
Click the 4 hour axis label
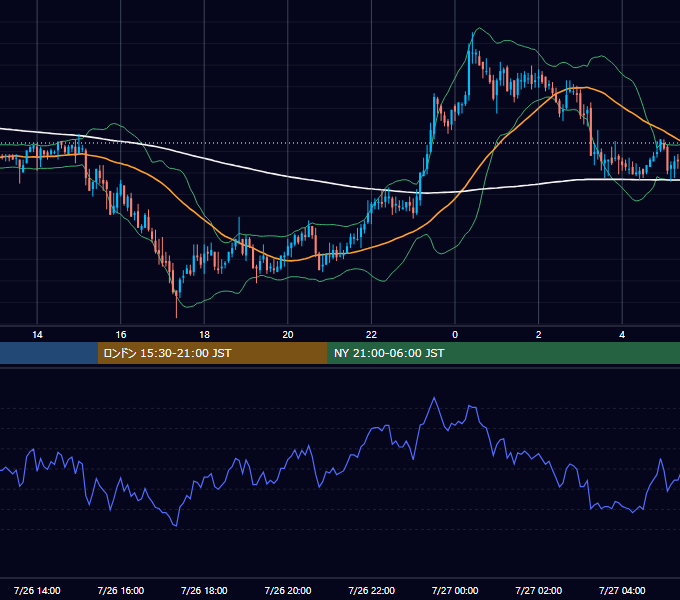click(622, 335)
